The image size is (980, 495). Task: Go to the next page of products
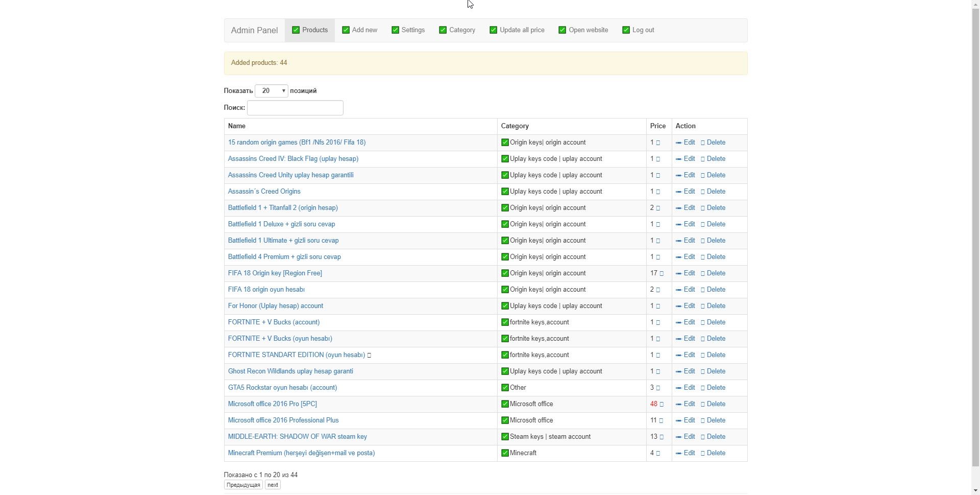click(273, 485)
